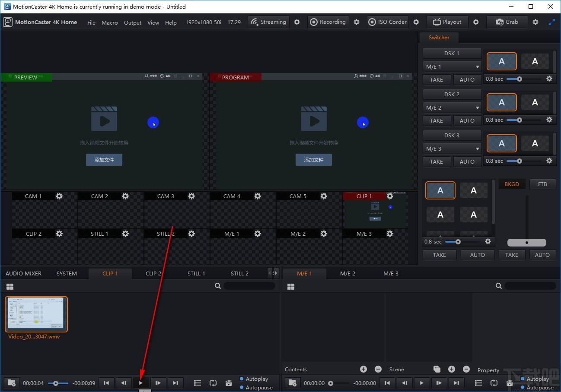Toggle the BKGD button
The height and width of the screenshot is (392, 561).
(512, 184)
